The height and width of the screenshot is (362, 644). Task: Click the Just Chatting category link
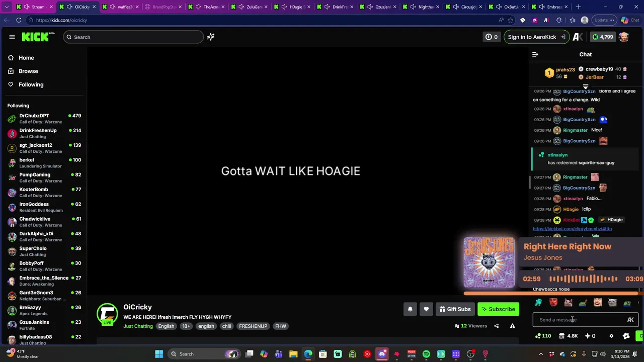pyautogui.click(x=138, y=326)
